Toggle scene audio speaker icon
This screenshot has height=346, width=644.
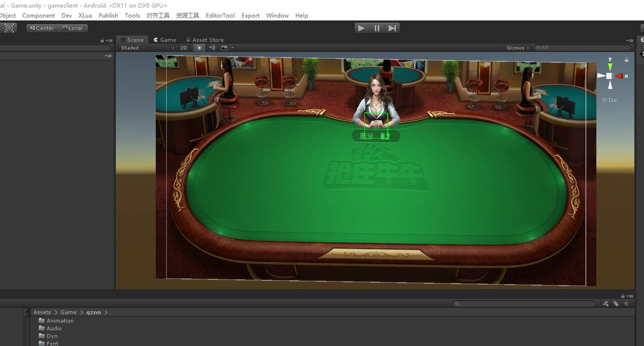click(212, 48)
